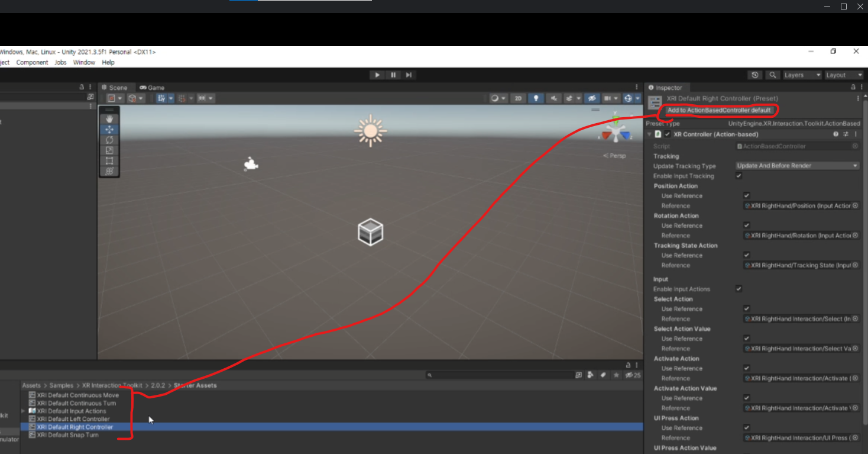Open undo history icon

click(x=754, y=75)
